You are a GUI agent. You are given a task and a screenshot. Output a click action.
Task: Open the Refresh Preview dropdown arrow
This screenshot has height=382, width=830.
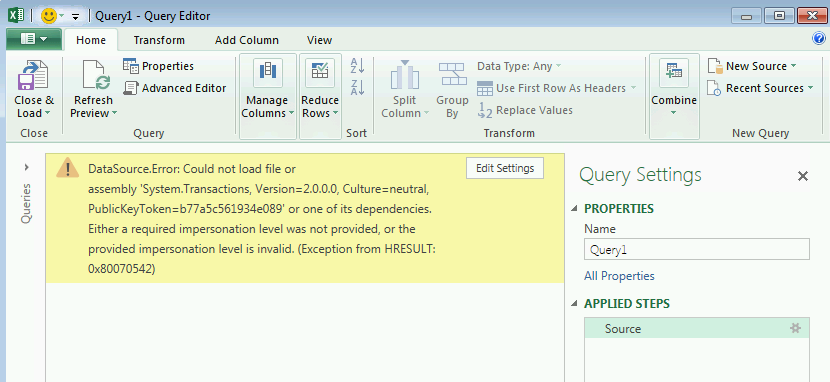(x=114, y=113)
